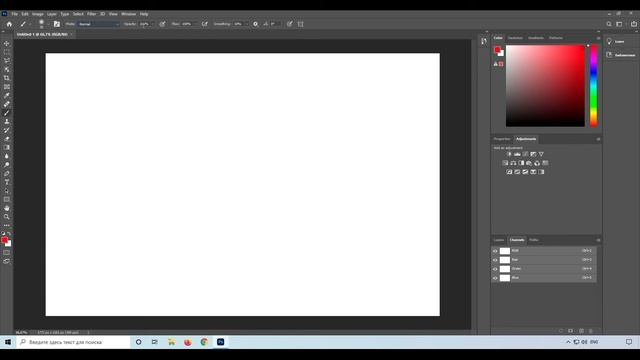Hide the Red channel eye
Image resolution: width=640 pixels, height=360 pixels.
[495, 260]
